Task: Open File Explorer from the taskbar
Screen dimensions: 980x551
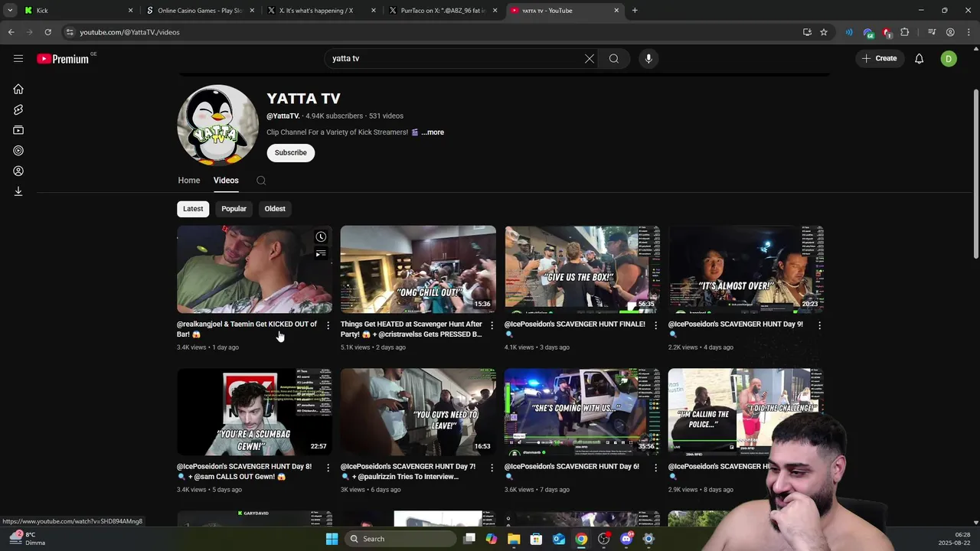Action: 514,539
